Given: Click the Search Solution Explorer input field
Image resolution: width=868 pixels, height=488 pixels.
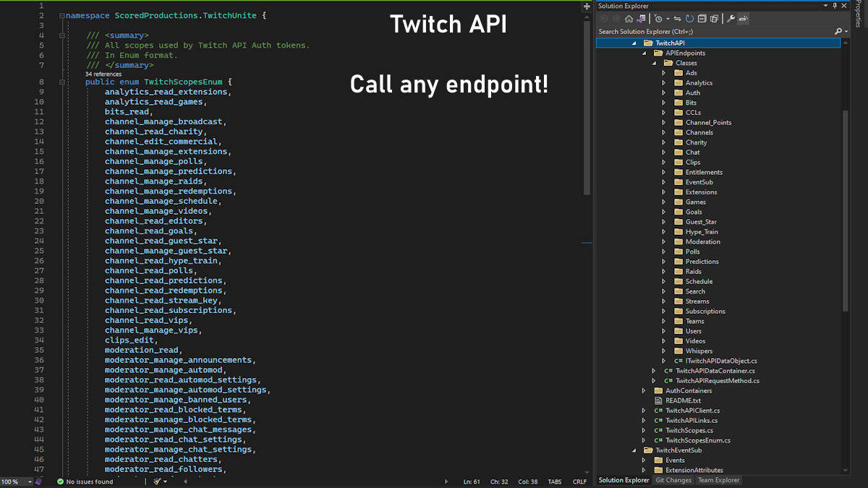Looking at the screenshot, I should (712, 31).
